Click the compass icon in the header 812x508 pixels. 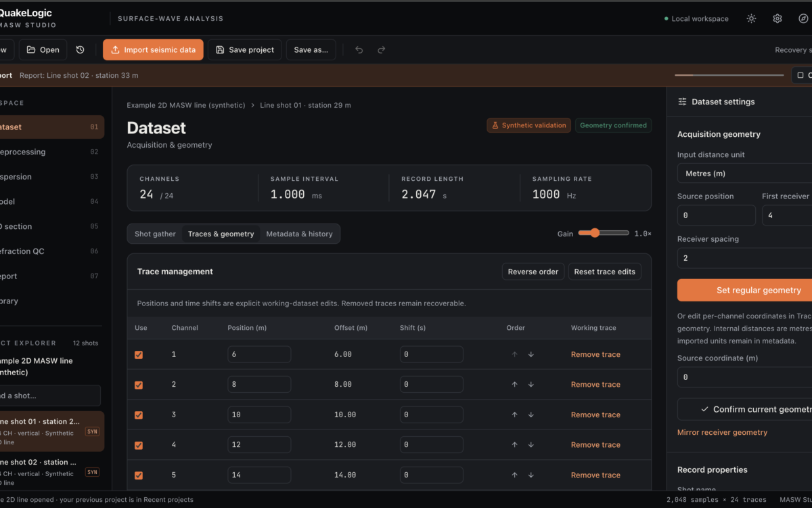(x=803, y=18)
